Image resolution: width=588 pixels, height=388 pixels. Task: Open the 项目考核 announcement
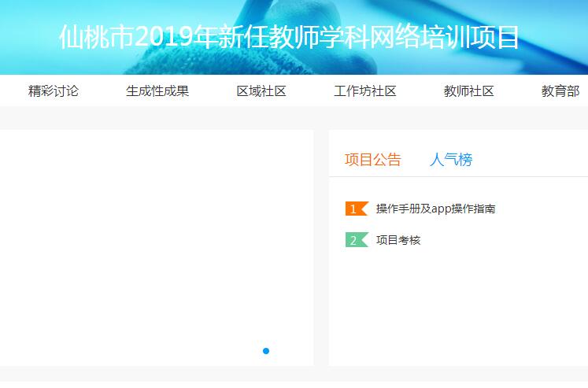click(x=398, y=240)
